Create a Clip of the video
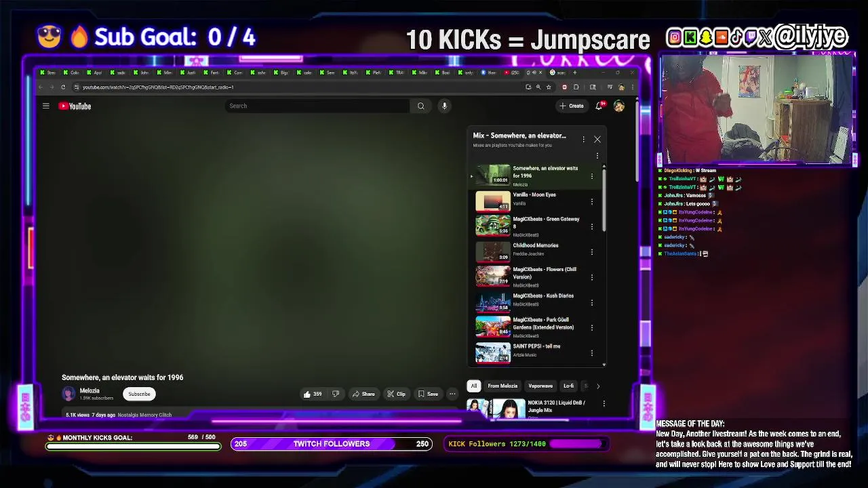 tap(396, 394)
